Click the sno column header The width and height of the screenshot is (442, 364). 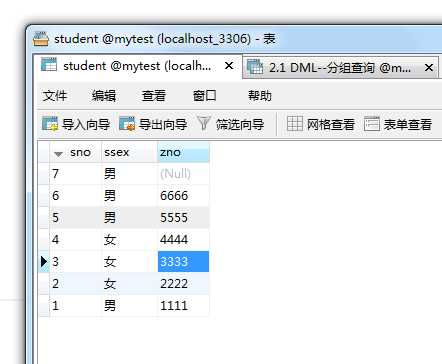click(76, 152)
